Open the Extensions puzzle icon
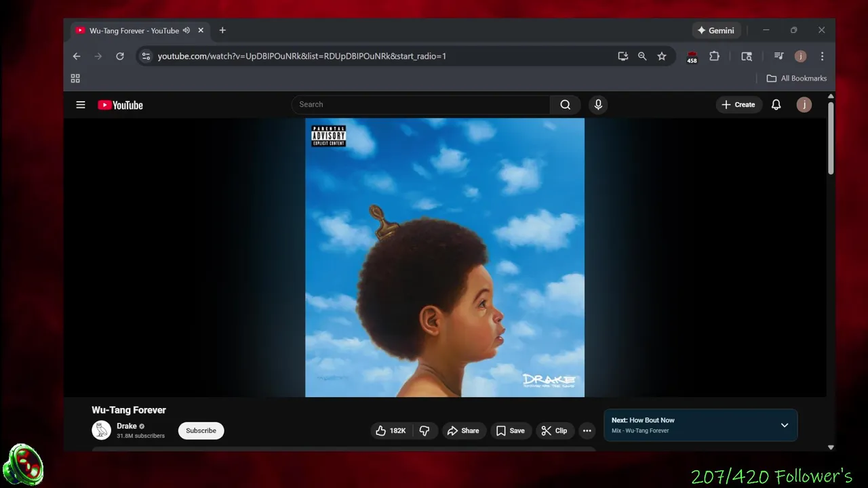Screen dimensions: 868x488 [x=714, y=56]
